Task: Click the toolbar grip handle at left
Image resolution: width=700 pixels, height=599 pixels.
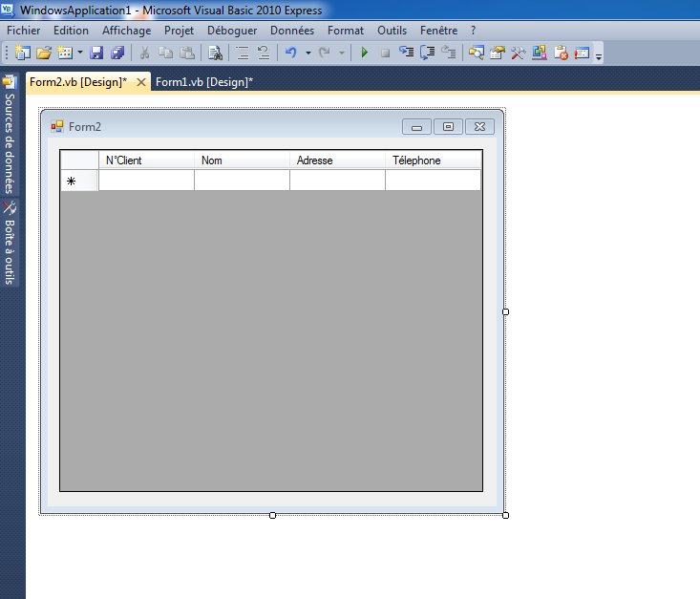Action: (x=7, y=53)
